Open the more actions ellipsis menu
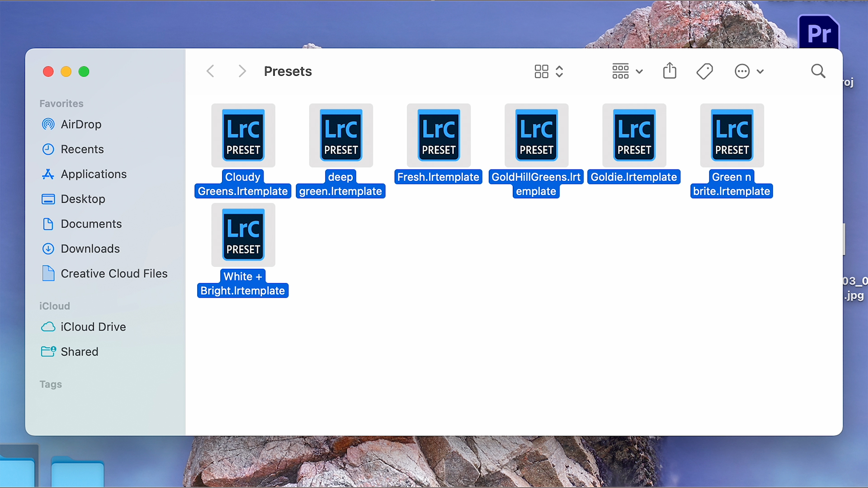The image size is (868, 488). (749, 71)
